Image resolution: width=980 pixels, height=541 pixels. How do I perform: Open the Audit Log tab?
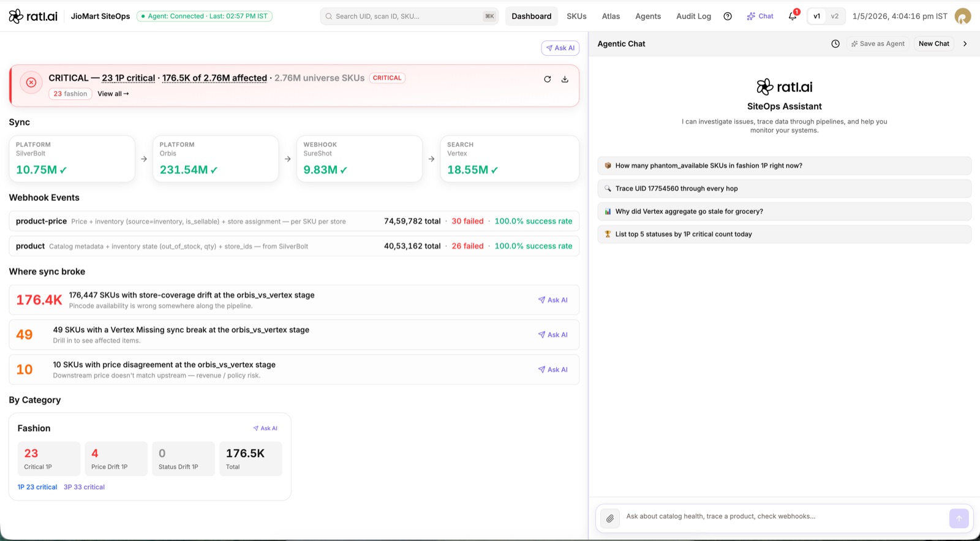[693, 17]
